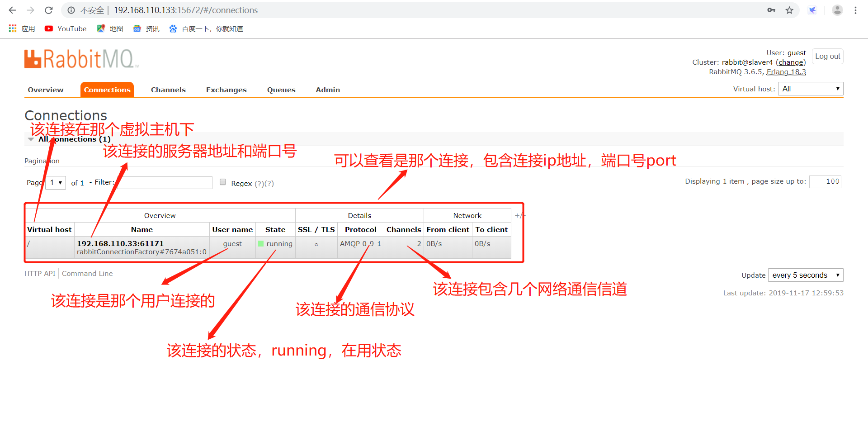Sort by Virtual host column

tap(49, 229)
